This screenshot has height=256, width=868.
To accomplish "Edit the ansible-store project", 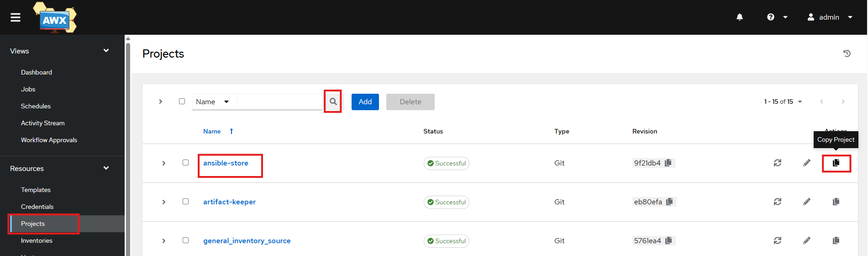I will (807, 163).
